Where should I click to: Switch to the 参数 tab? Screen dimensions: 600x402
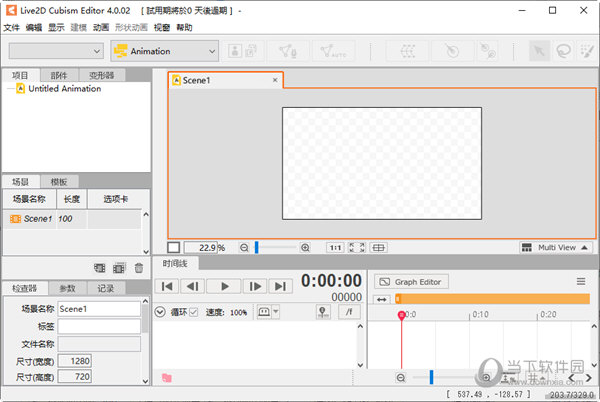click(x=67, y=288)
